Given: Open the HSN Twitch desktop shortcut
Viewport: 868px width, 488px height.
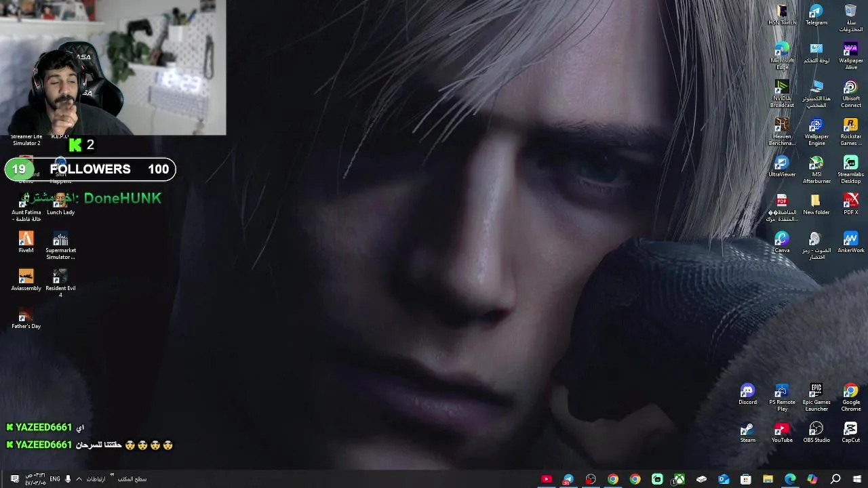Looking at the screenshot, I should point(782,15).
